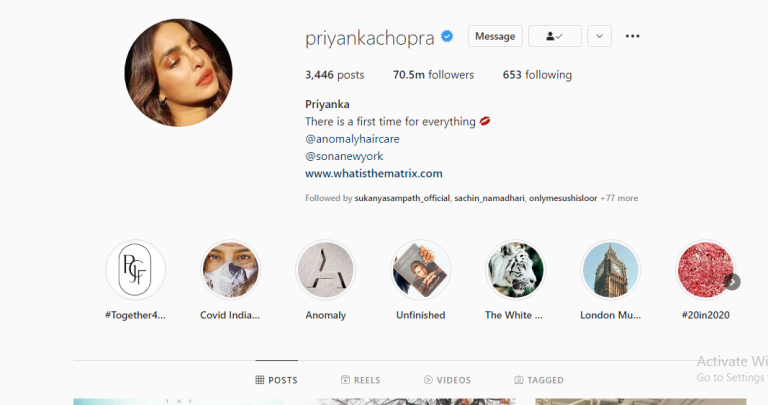Viewport: 768px width, 405px height.
Task: Show more highlights with right arrow
Action: coord(732,282)
